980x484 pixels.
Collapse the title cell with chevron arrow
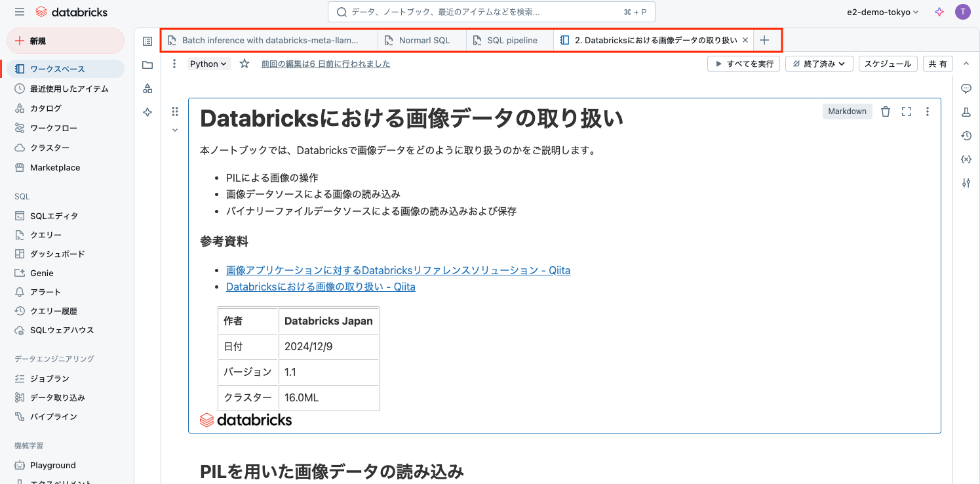175,130
